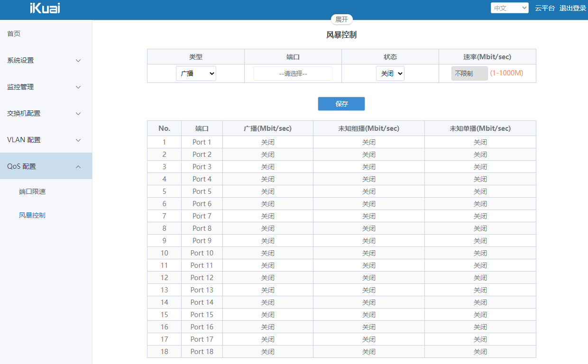The width and height of the screenshot is (588, 364).
Task: Click the Port 11 cell
Action: [202, 265]
